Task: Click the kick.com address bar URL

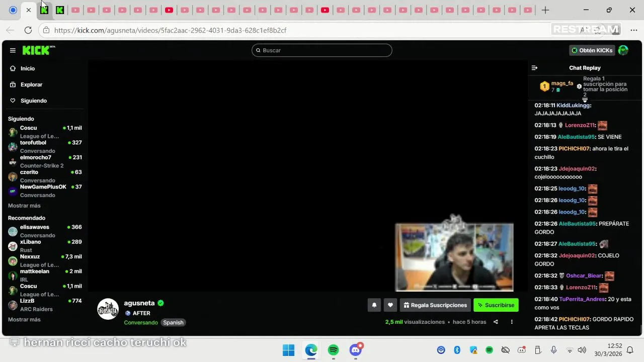Action: click(170, 30)
